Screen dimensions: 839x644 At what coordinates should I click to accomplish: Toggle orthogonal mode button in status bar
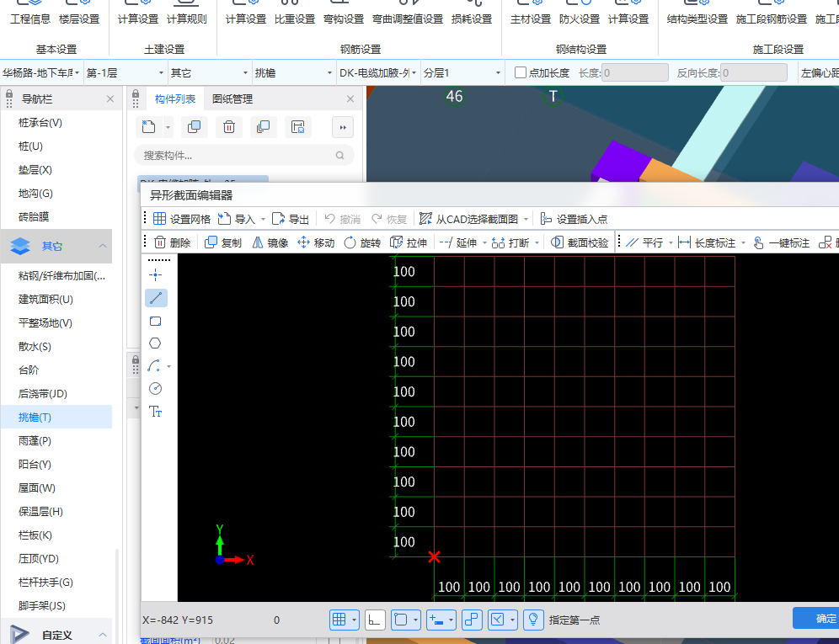tap(375, 620)
